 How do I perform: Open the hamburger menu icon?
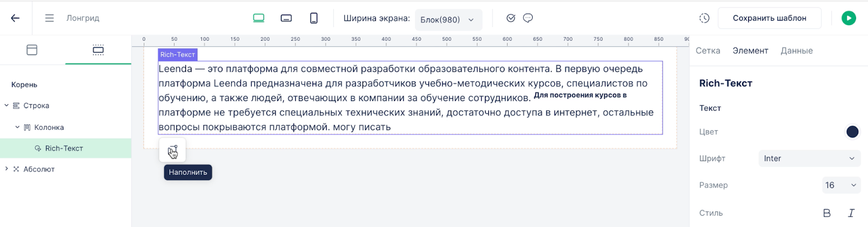tap(49, 18)
